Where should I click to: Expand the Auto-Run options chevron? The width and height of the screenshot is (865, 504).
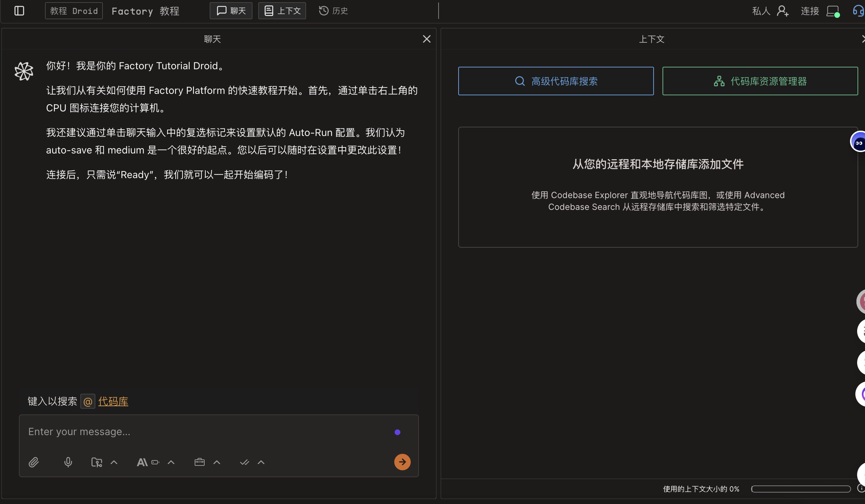click(x=261, y=462)
